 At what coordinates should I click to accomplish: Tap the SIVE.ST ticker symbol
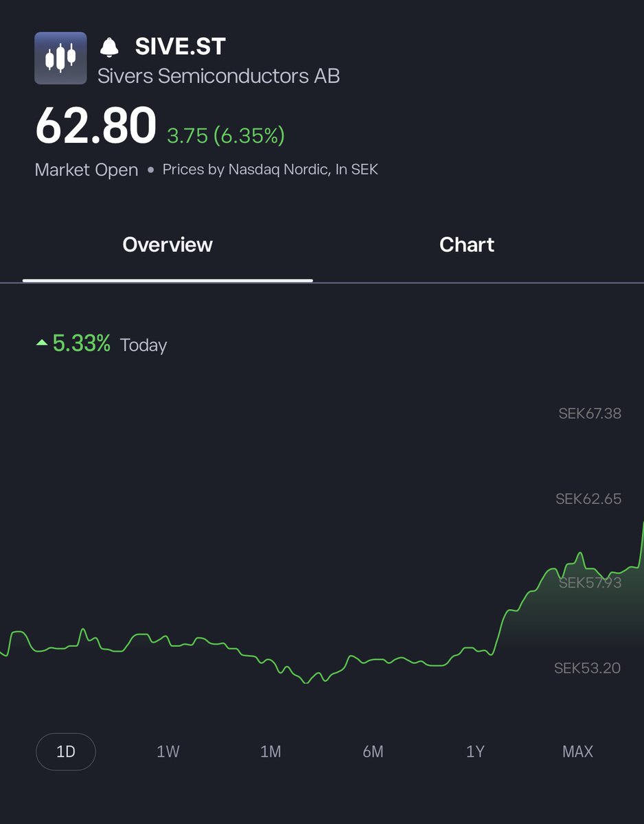click(x=180, y=47)
